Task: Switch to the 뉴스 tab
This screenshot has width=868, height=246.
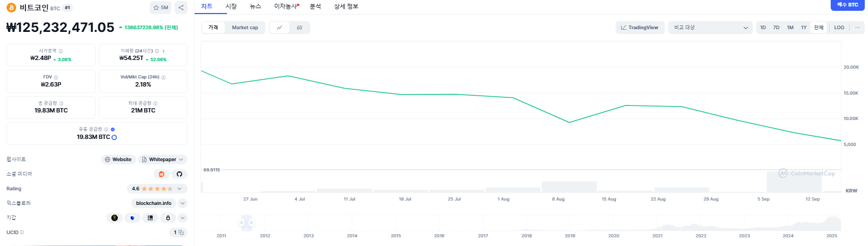Action: (256, 6)
